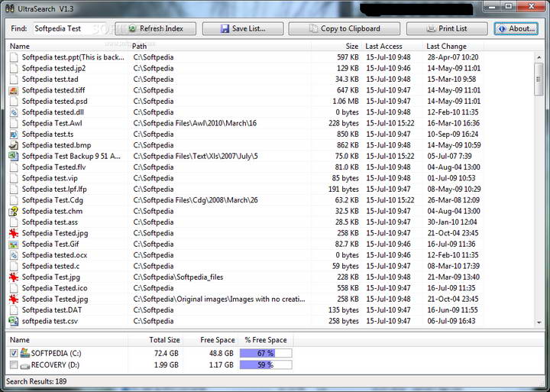This screenshot has width=550, height=392.
Task: Click the 59 % free space bar
Action: click(x=266, y=365)
